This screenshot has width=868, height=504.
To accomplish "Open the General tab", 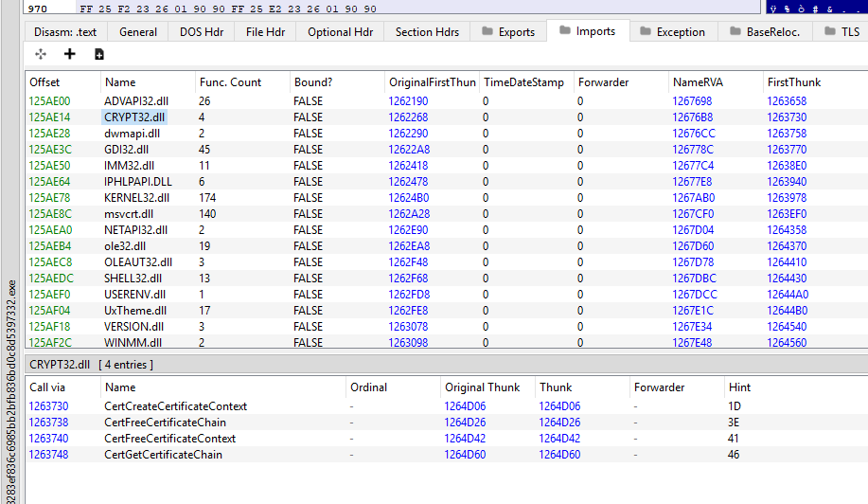I will point(138,32).
